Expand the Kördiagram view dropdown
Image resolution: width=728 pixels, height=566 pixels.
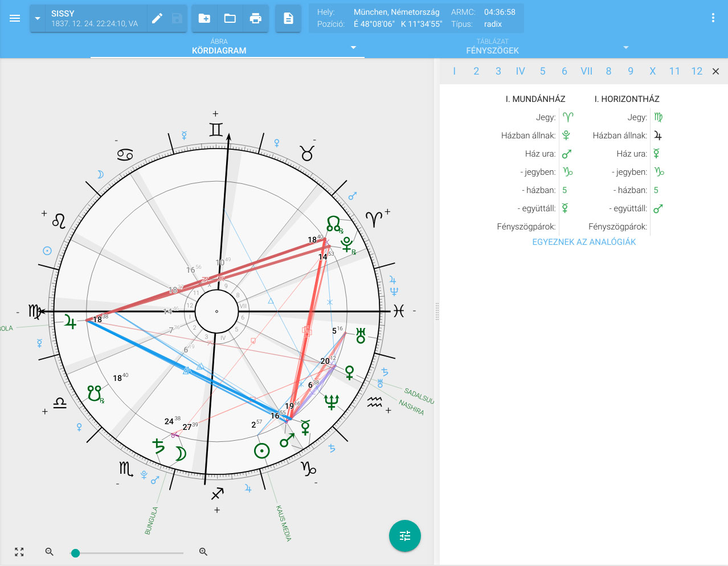pyautogui.click(x=353, y=47)
